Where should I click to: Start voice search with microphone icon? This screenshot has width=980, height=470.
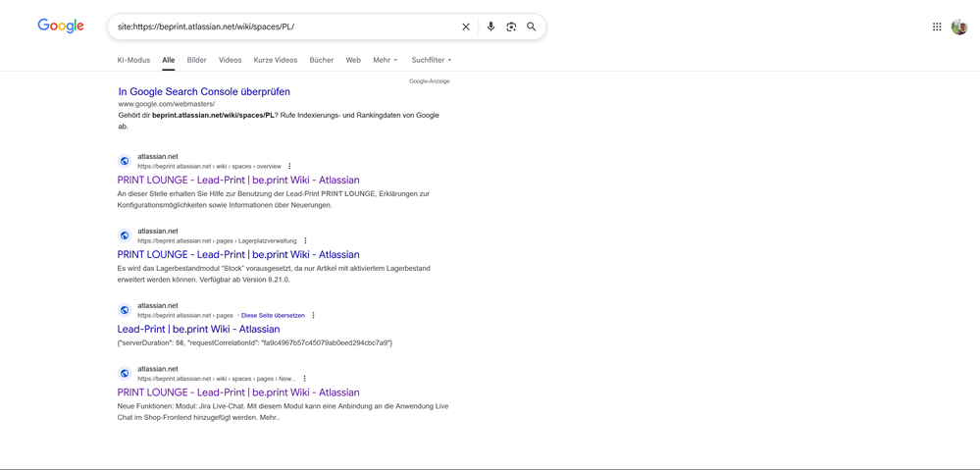[x=490, y=26]
